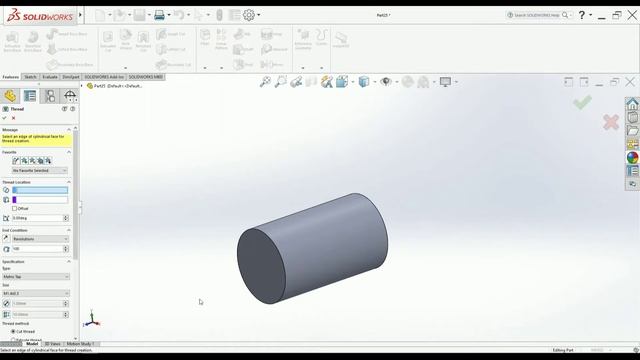Click Print icon in top toolbar
The image size is (640, 360).
click(x=160, y=15)
